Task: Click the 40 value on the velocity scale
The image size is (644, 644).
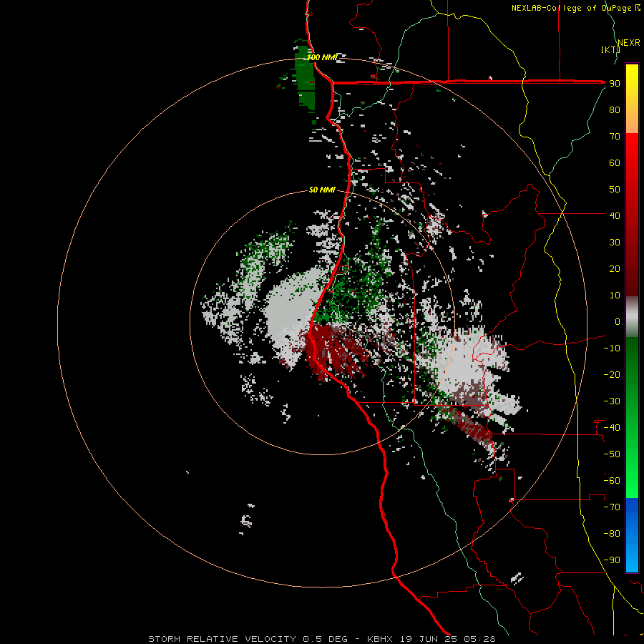Action: coord(615,215)
